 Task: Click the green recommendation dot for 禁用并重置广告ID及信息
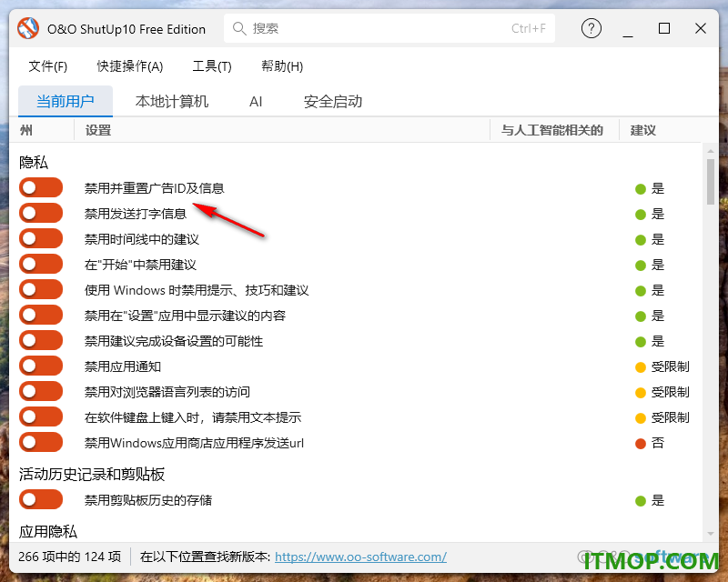tap(641, 189)
